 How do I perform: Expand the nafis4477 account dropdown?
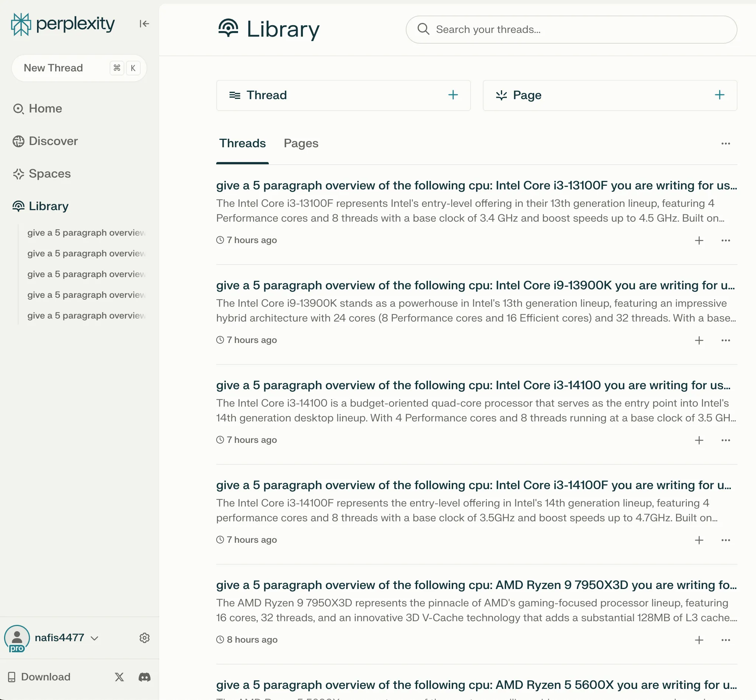pyautogui.click(x=94, y=638)
